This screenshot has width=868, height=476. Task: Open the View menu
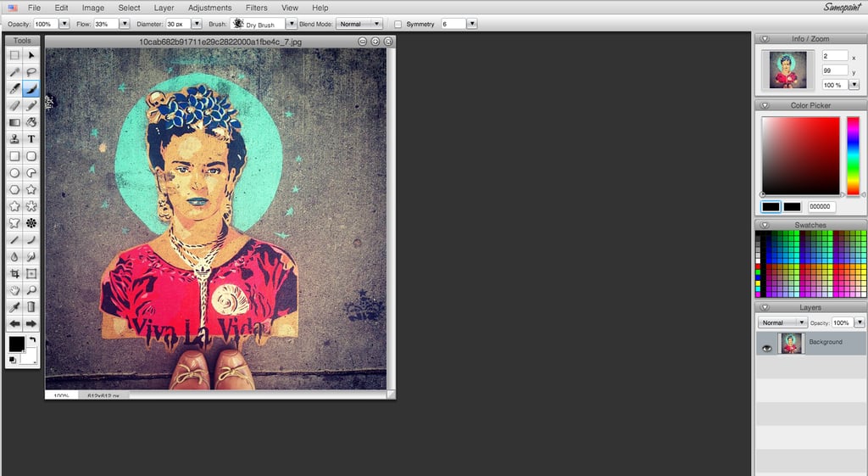(290, 8)
